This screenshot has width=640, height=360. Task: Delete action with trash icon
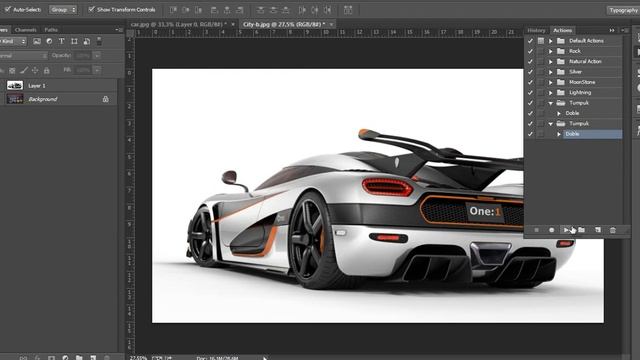tap(613, 230)
